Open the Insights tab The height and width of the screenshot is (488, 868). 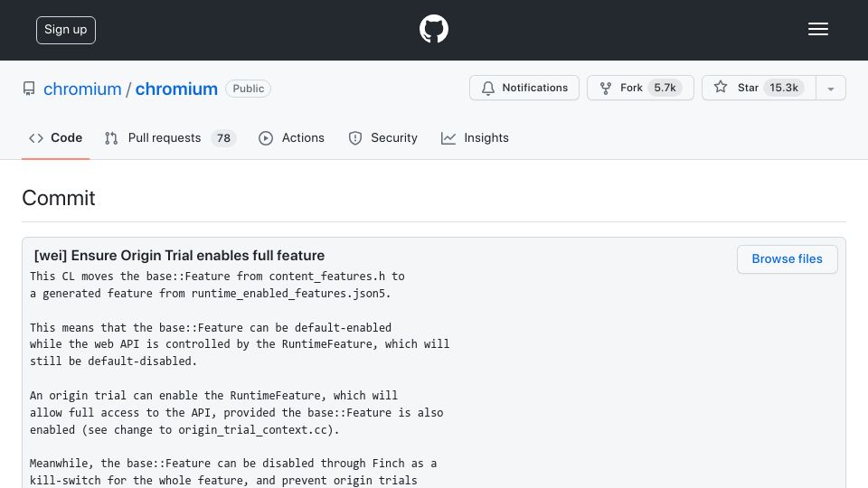(x=475, y=137)
